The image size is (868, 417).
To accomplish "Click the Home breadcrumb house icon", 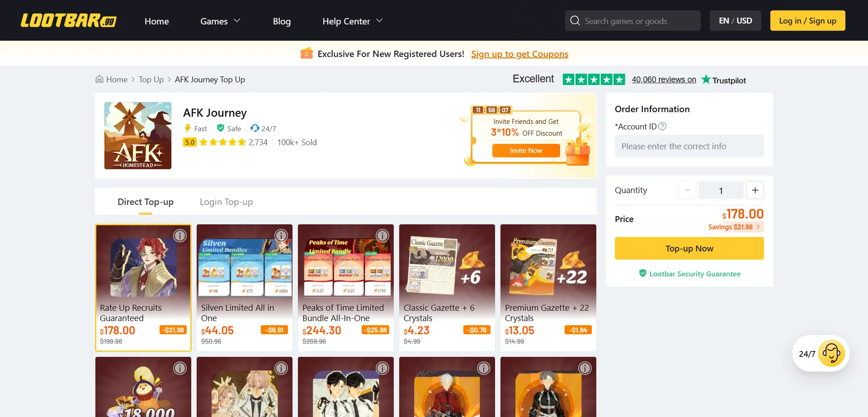I will pyautogui.click(x=99, y=80).
